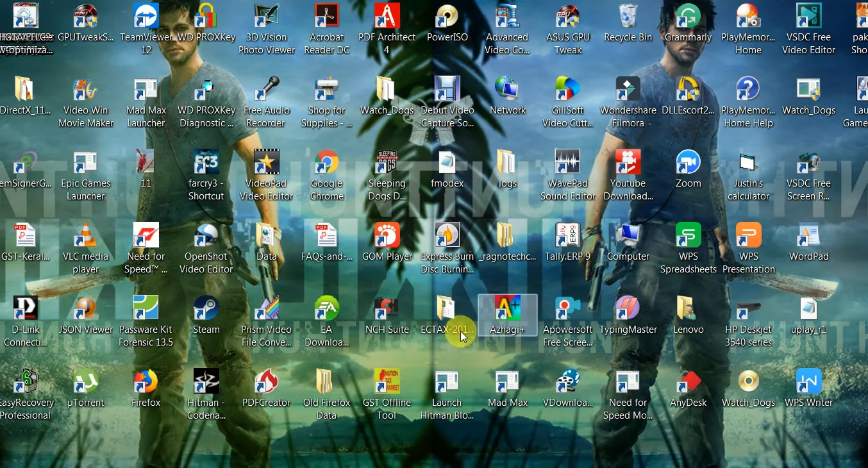Image resolution: width=868 pixels, height=468 pixels.
Task: Open the Recycle Bin
Action: tap(628, 16)
